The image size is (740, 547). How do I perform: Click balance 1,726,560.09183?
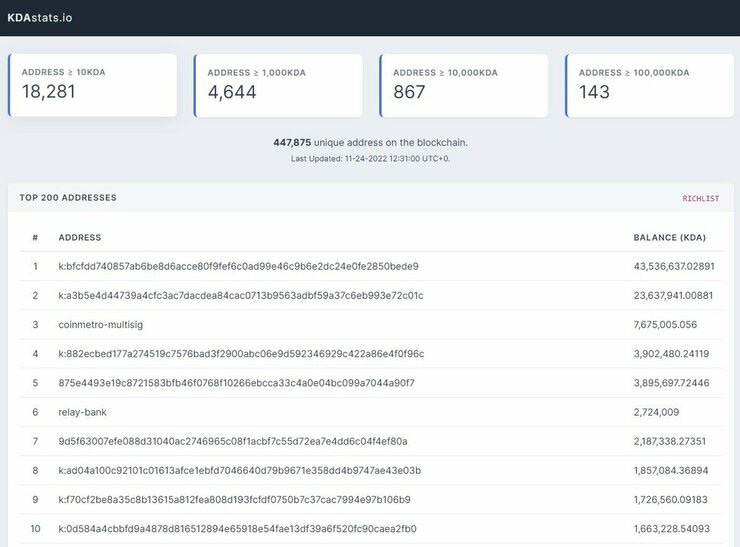671,500
